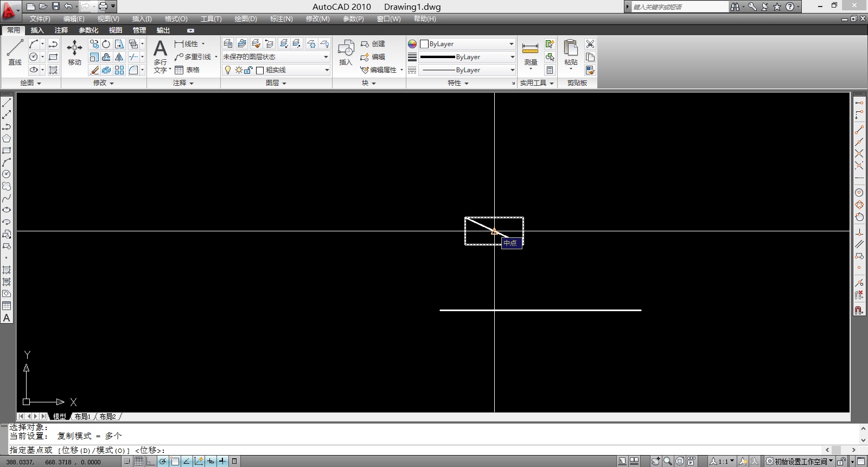Select the Offset tool icon
The image size is (868, 467).
[x=106, y=57]
